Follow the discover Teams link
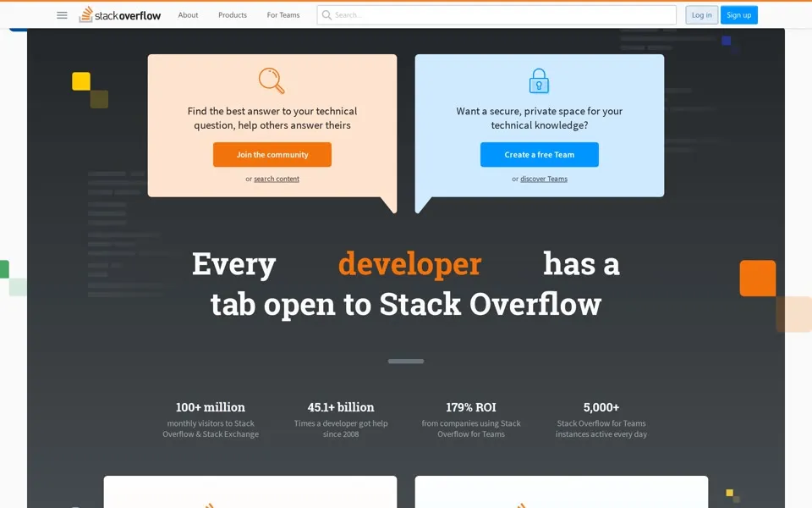Viewport: 812px width, 508px height. [544, 179]
